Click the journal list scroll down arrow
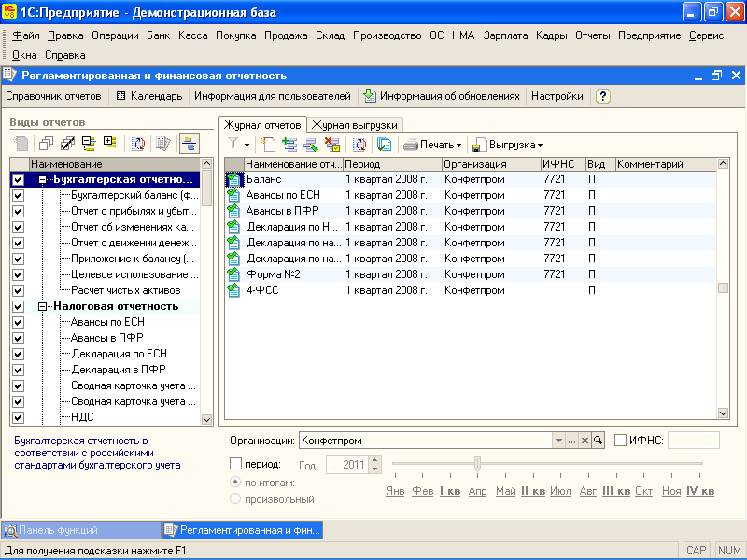This screenshot has height=560, width=747. click(x=723, y=413)
